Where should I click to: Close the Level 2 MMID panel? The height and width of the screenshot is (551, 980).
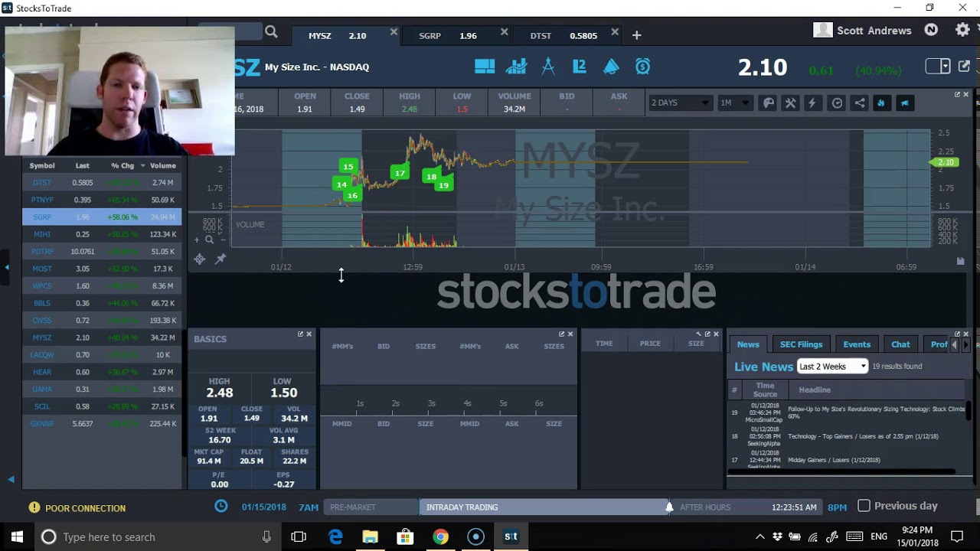pos(570,334)
